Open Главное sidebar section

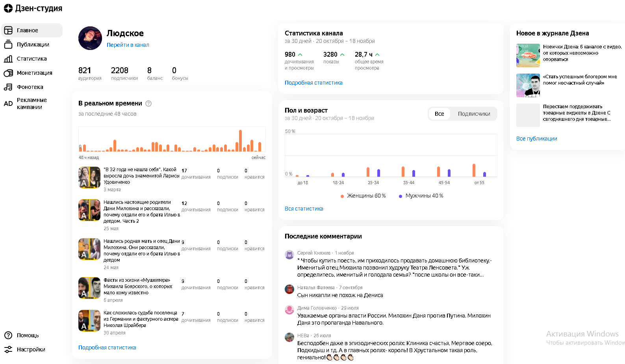click(32, 30)
